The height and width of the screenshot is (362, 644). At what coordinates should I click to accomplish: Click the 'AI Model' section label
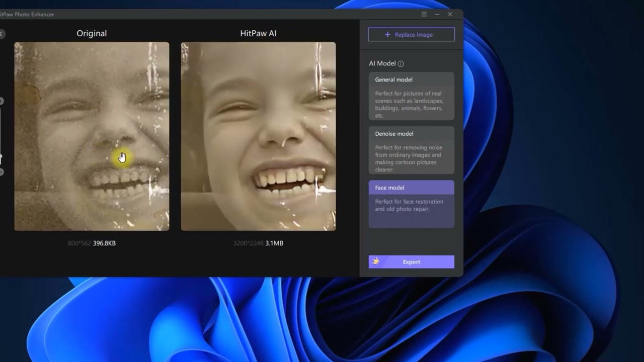pos(382,64)
